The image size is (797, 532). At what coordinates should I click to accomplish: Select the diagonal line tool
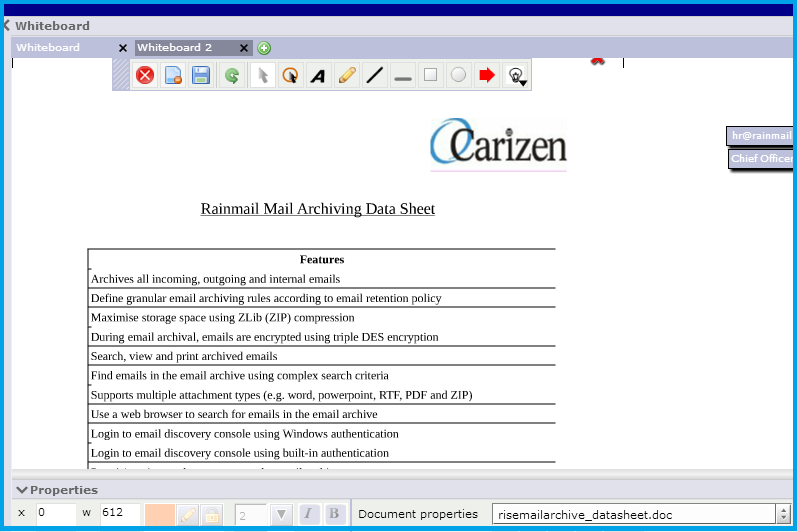click(x=375, y=75)
